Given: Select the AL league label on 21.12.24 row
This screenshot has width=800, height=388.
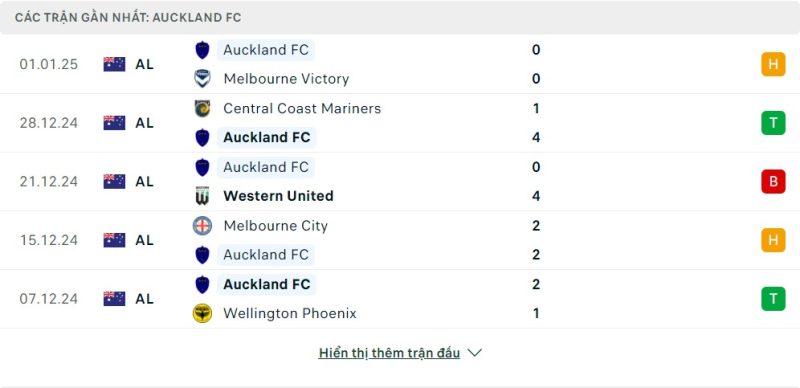Looking at the screenshot, I should coord(144,181).
